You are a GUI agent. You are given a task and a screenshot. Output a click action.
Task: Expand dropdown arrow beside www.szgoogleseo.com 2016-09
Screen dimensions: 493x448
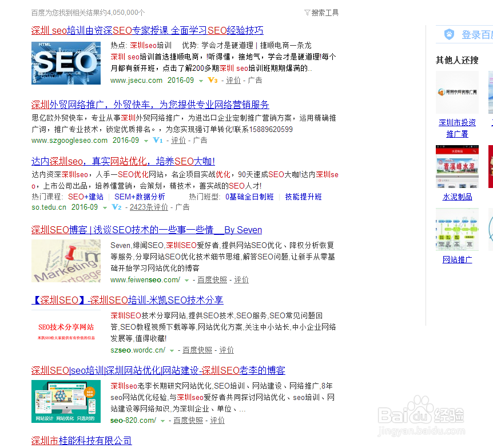click(146, 141)
